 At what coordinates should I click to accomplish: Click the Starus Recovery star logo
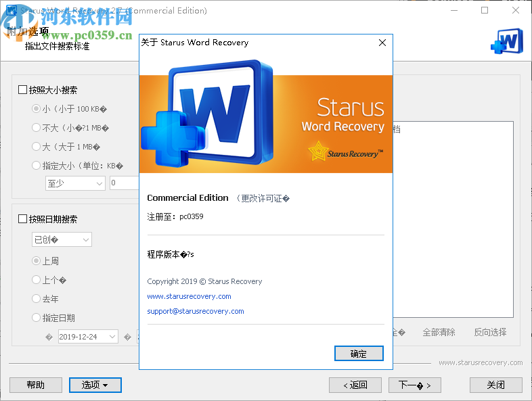345,151
